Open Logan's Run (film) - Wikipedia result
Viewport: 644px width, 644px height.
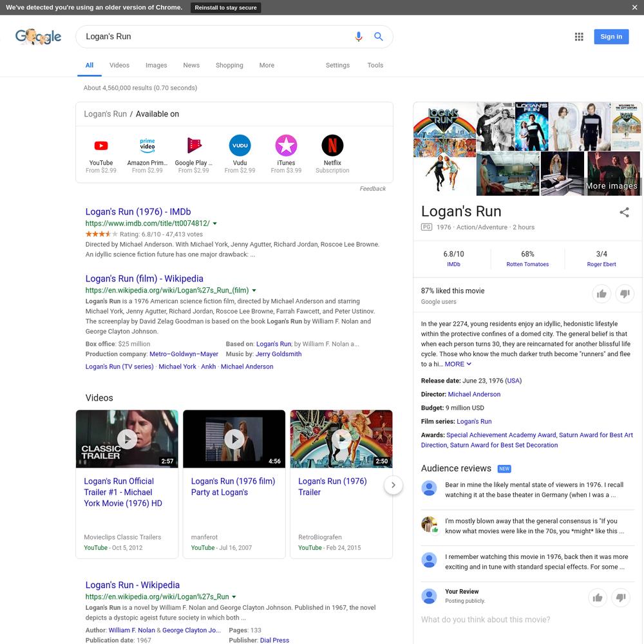[x=144, y=279]
